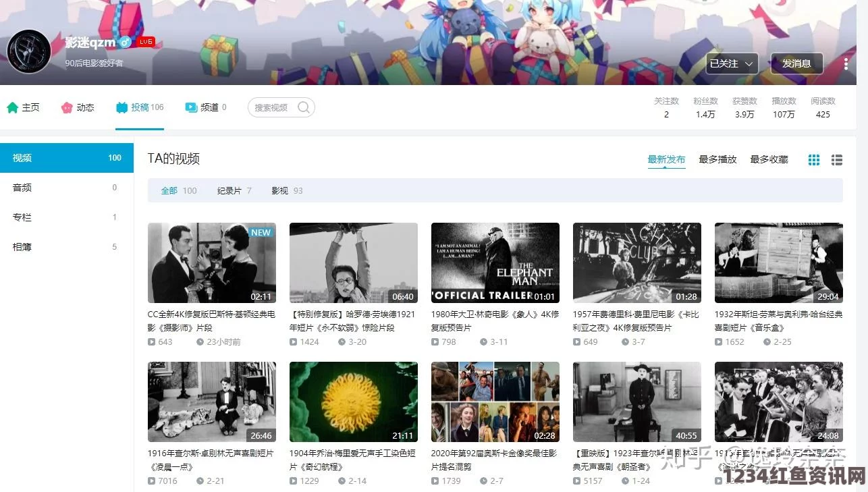Open the 《凌晨一点》 26:46 thumbnail
Viewport: 868px width, 492px height.
[212, 402]
